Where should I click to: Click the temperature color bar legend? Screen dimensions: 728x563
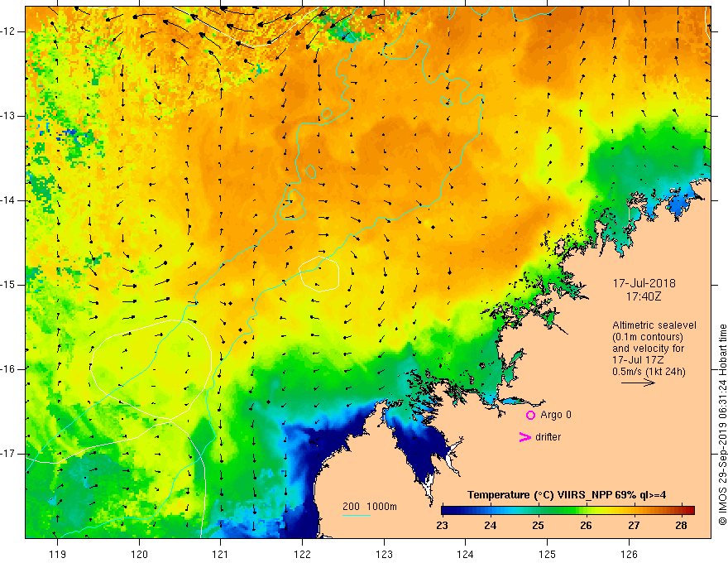[568, 510]
